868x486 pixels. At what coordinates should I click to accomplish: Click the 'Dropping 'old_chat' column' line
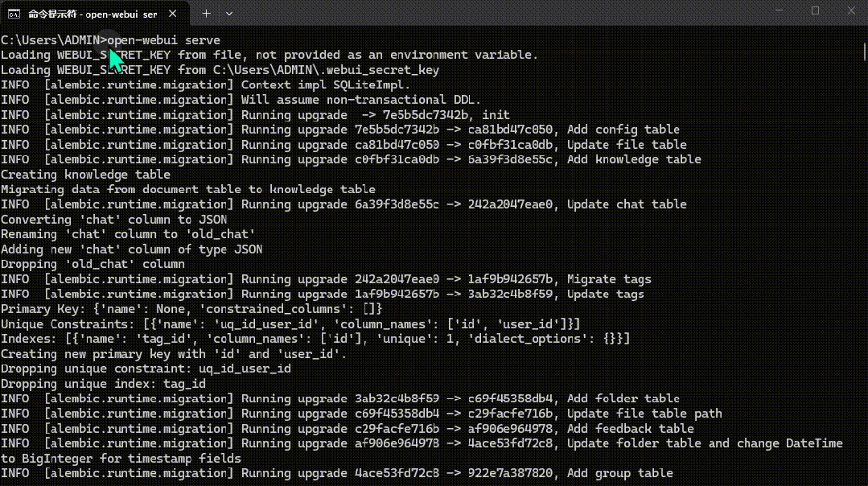coord(93,264)
